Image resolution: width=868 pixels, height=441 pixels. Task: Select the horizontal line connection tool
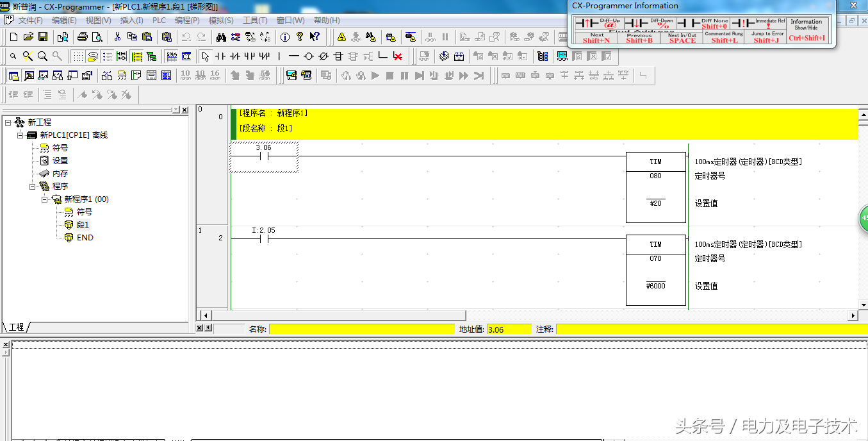tap(293, 56)
